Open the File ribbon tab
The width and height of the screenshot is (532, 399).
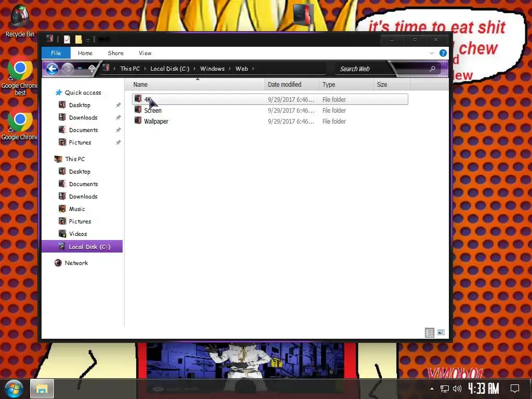[56, 53]
